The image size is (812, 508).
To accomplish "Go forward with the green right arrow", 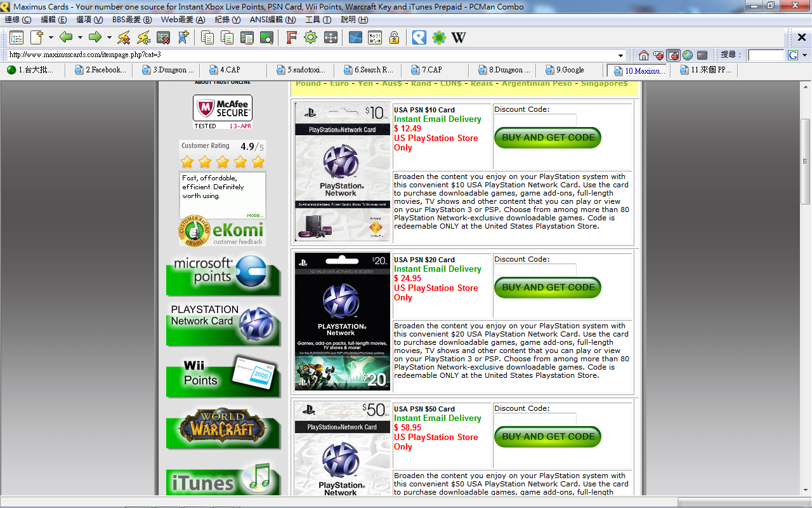I will tap(95, 37).
